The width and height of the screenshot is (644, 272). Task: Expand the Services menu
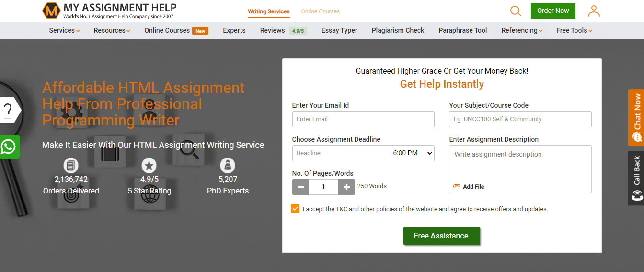tap(65, 30)
